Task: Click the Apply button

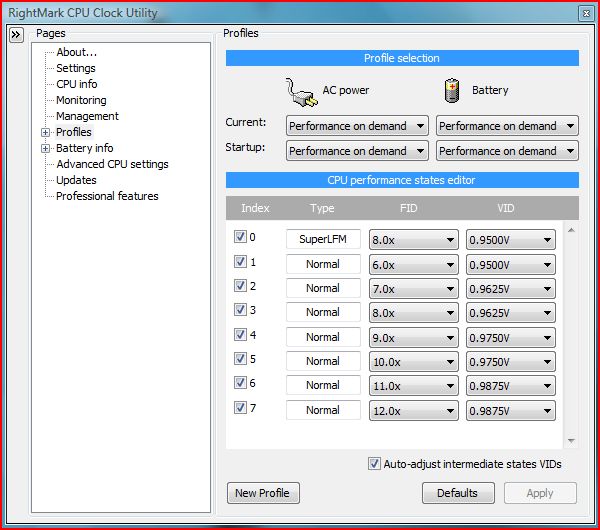Action: (x=540, y=493)
